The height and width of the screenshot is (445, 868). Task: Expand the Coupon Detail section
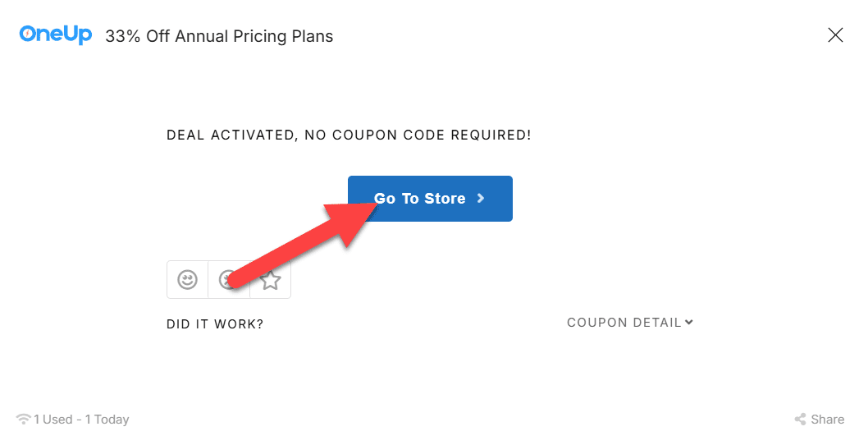pos(624,323)
